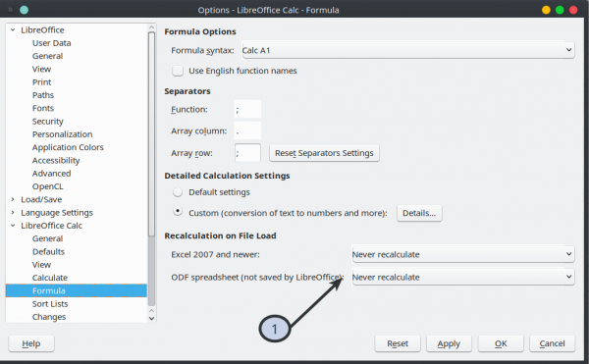Click the Apply button
589x364 pixels.
449,343
